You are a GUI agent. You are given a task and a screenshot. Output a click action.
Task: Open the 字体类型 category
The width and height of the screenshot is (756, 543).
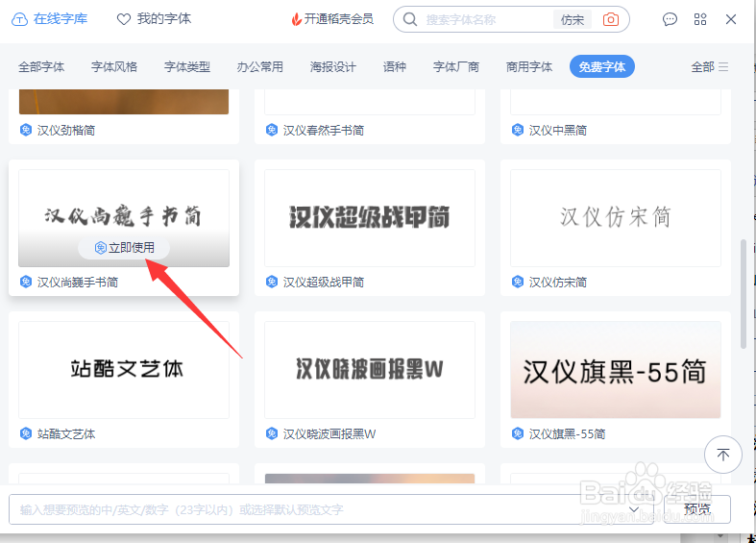pos(187,66)
